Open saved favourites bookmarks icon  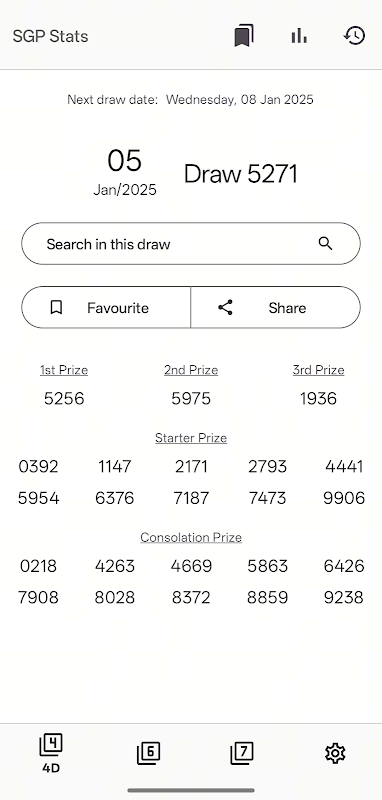pos(244,36)
